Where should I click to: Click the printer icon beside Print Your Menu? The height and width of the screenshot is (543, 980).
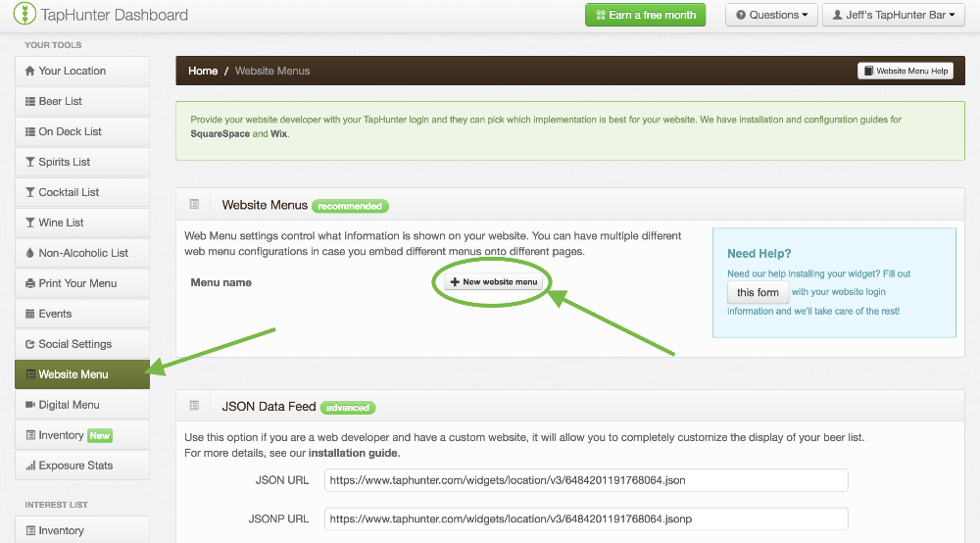click(30, 283)
